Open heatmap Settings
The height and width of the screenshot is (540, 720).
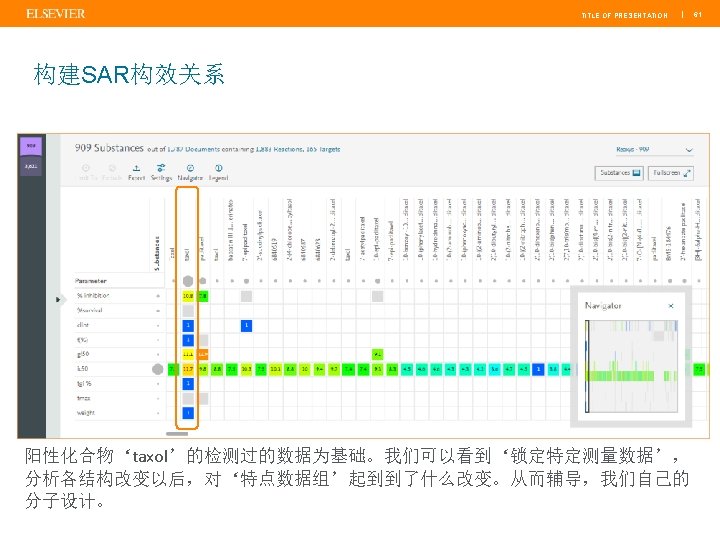(161, 172)
